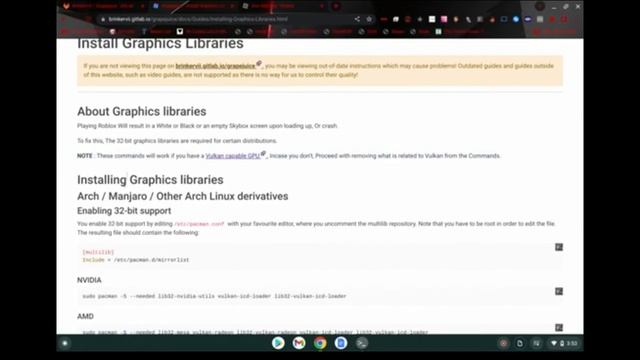Screen dimensions: 640x360
Task: Launch the Terminal app from the shelf
Action: pyautogui.click(x=362, y=343)
